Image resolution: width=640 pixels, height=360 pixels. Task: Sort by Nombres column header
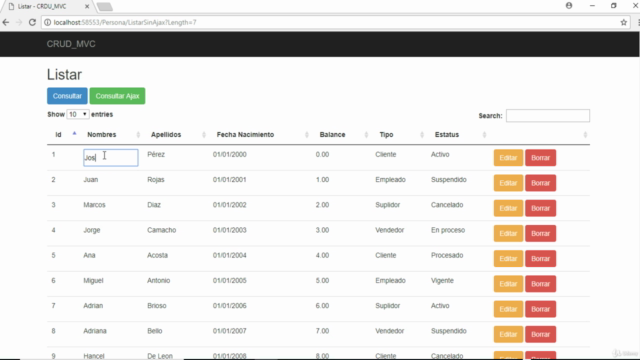click(102, 135)
